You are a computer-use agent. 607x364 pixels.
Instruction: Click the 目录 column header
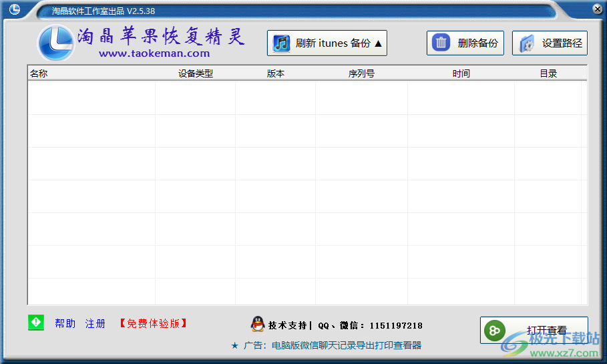click(x=548, y=73)
